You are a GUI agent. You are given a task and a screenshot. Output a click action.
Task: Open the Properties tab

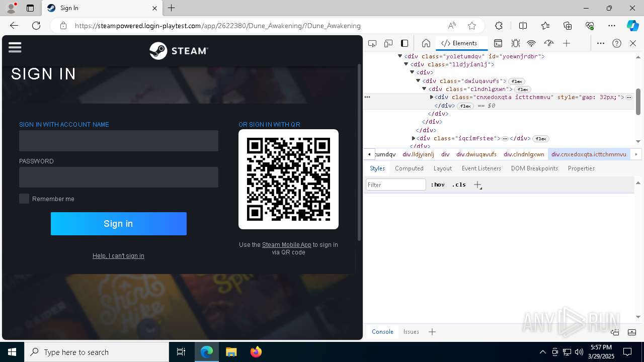point(581,168)
